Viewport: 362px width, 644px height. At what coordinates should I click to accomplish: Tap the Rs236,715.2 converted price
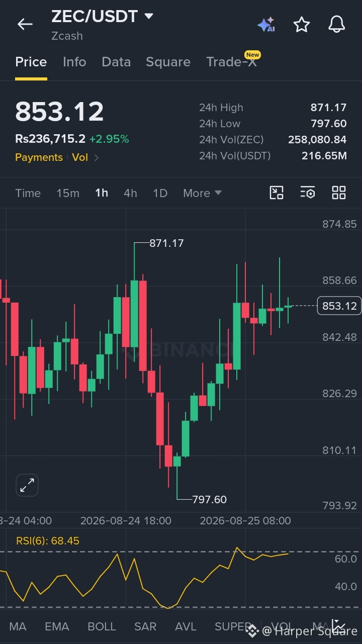click(x=50, y=139)
